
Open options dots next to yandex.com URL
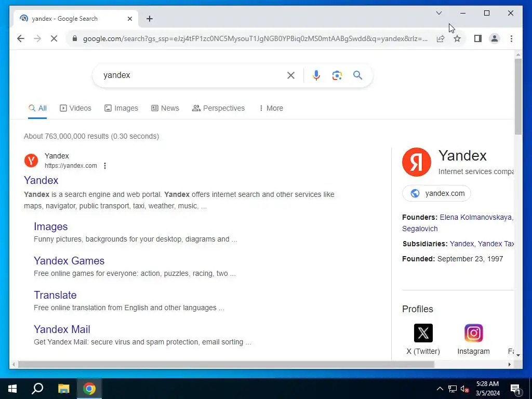[105, 166]
